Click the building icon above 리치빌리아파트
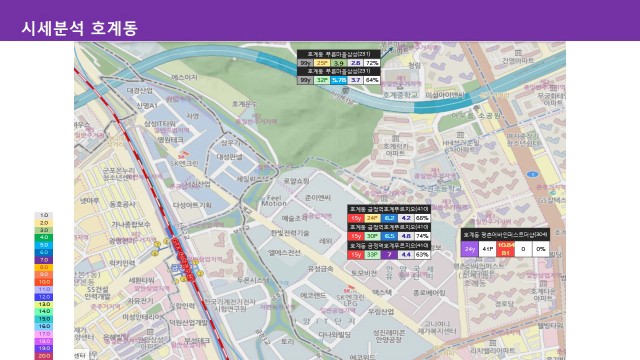Viewport: 640px width, 360px height. [493, 343]
